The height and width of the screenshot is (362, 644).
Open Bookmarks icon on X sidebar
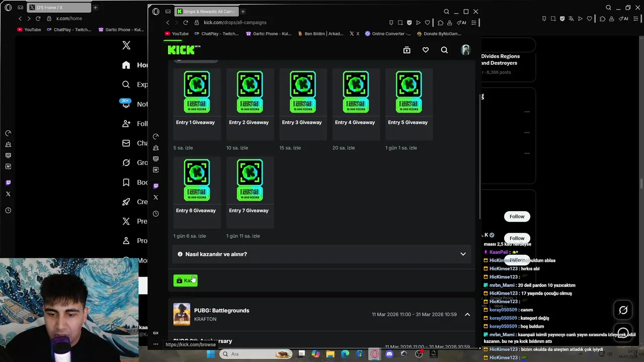coord(126,183)
